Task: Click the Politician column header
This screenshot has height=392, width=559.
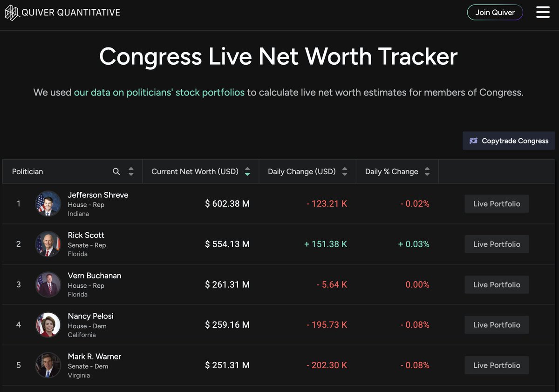Action: coord(27,171)
